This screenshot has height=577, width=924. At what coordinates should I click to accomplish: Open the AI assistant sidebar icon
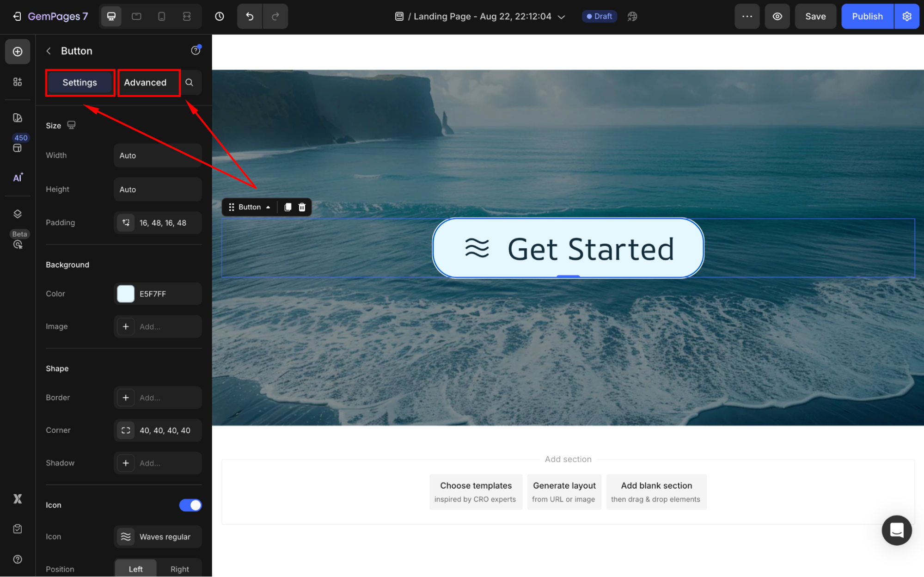(x=18, y=178)
